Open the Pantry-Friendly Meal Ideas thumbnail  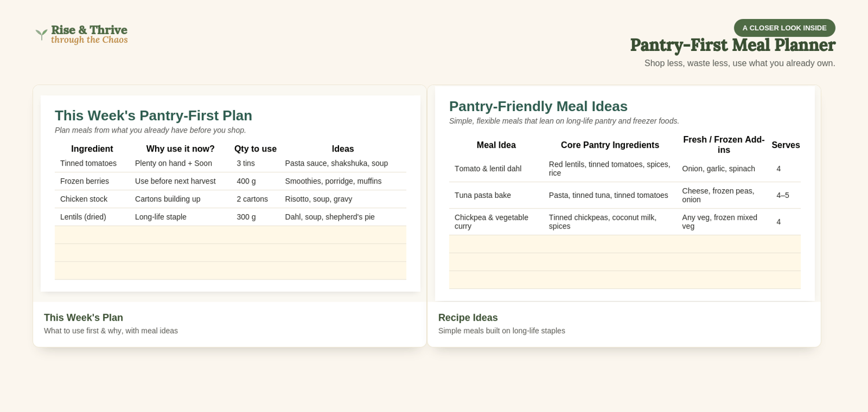pos(624,193)
